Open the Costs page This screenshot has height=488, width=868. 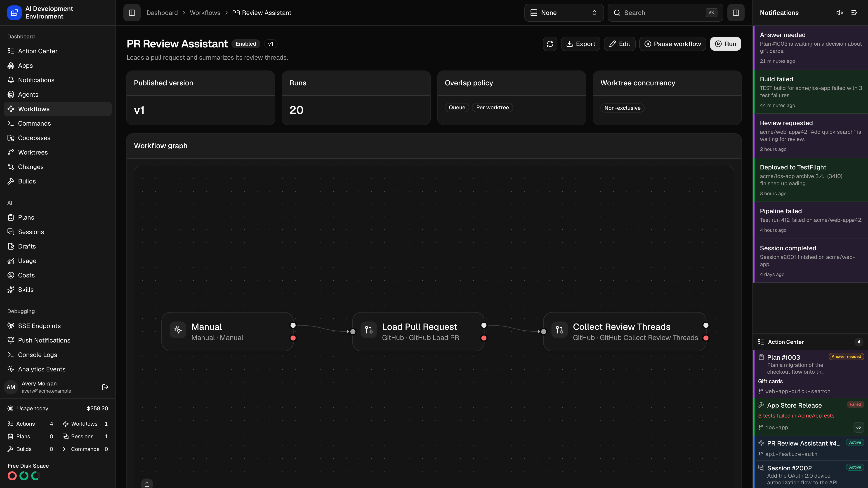tap(58, 275)
